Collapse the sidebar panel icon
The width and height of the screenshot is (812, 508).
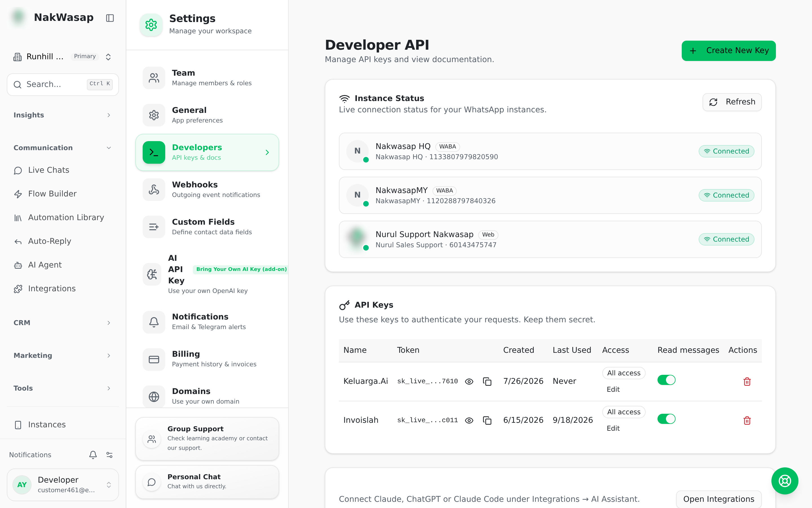(x=110, y=18)
